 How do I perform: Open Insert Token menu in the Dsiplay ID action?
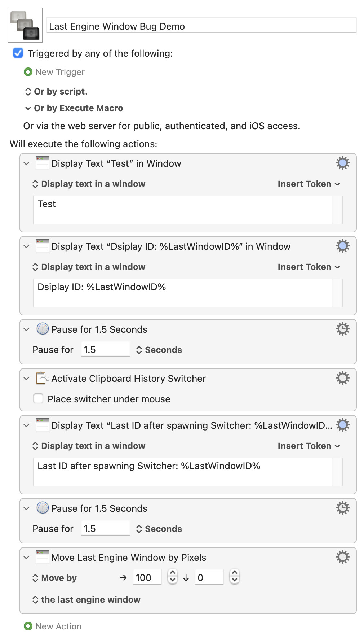tap(308, 267)
